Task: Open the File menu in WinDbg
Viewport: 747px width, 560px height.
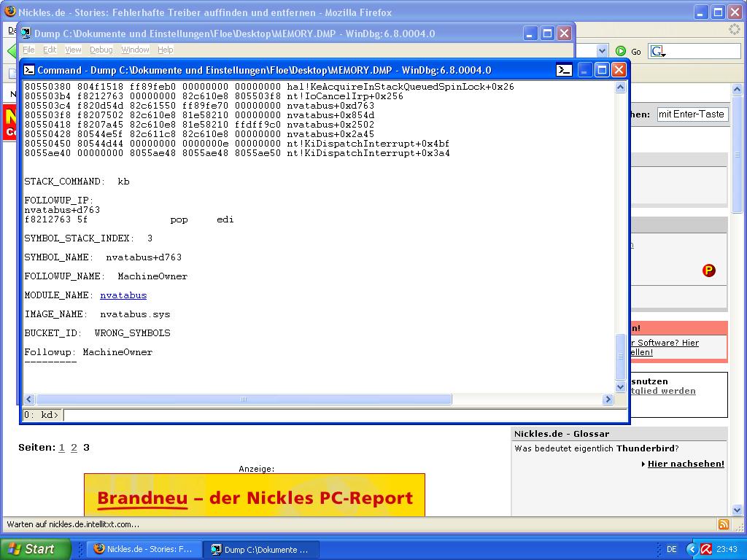Action: click(28, 50)
